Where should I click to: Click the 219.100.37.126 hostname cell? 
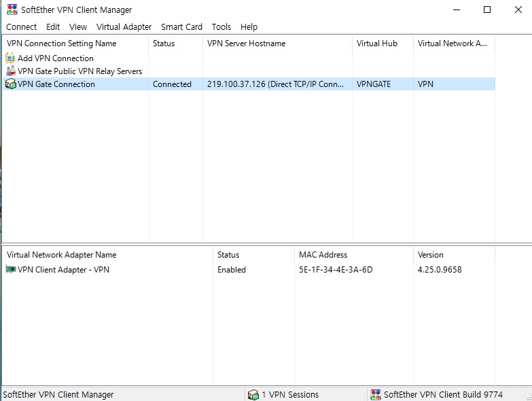275,84
